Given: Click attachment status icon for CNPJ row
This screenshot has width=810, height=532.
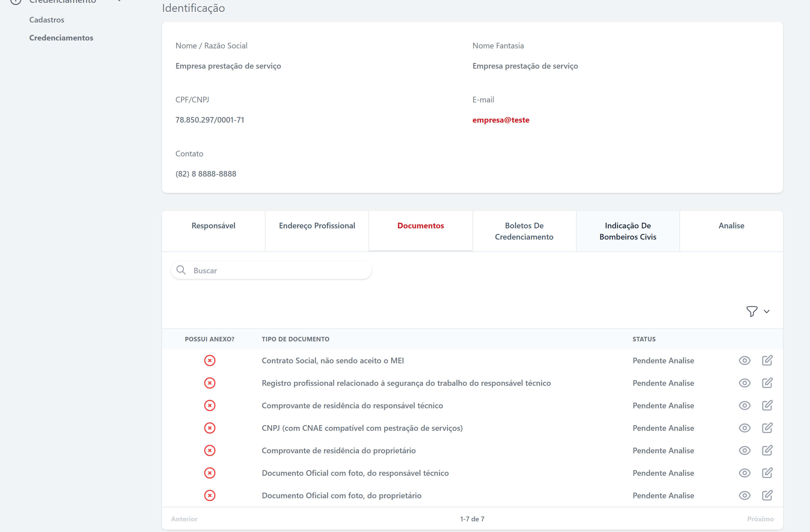Looking at the screenshot, I should 210,428.
